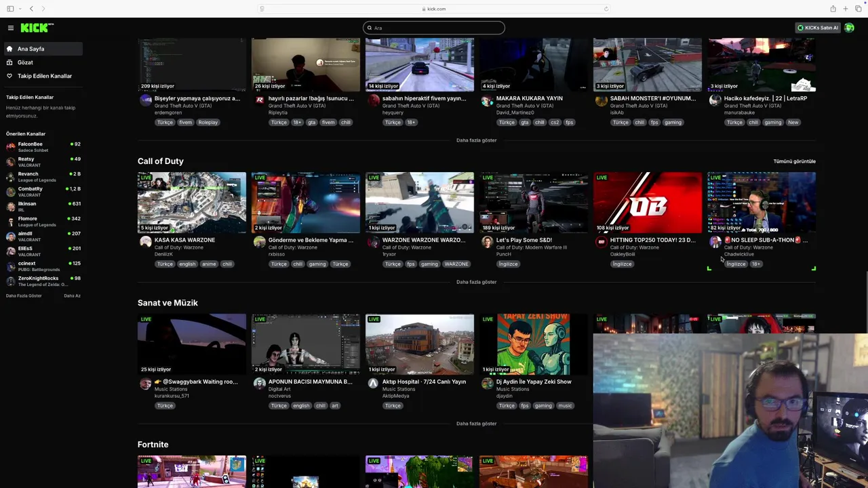
Task: Select the WARZONE tag under tryxor stream
Action: pos(456,264)
